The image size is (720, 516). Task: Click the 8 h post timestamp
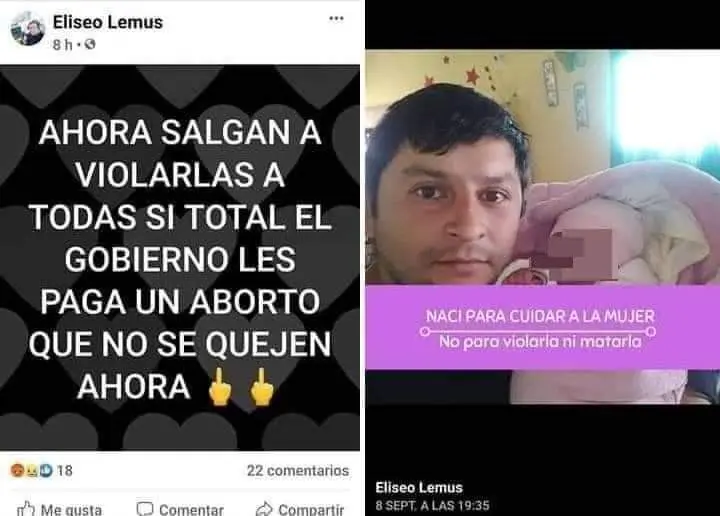tap(62, 45)
